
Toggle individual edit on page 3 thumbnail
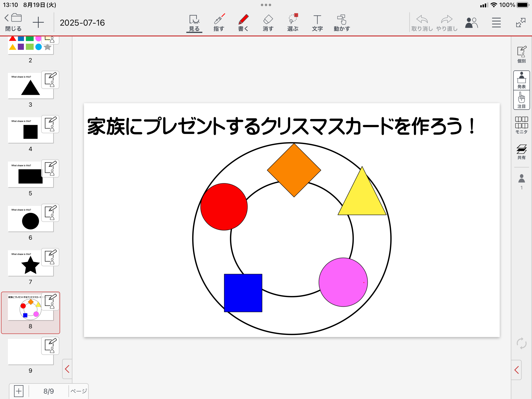50,80
